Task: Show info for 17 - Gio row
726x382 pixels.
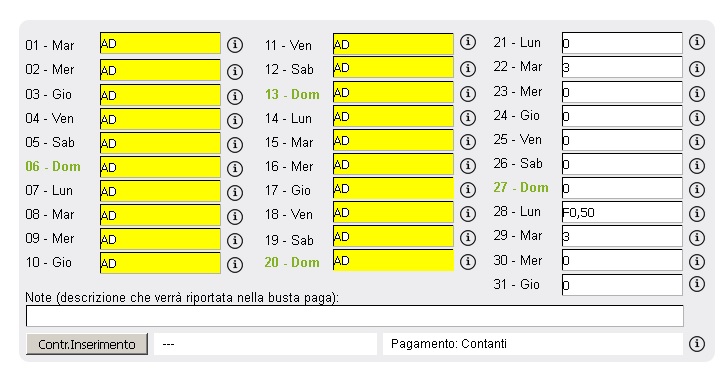Action: click(x=468, y=189)
